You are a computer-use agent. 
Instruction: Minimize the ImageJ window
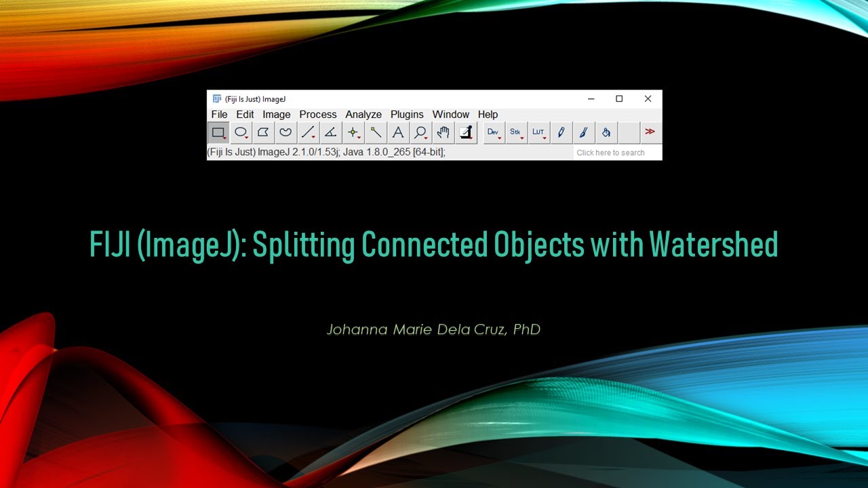pos(591,99)
